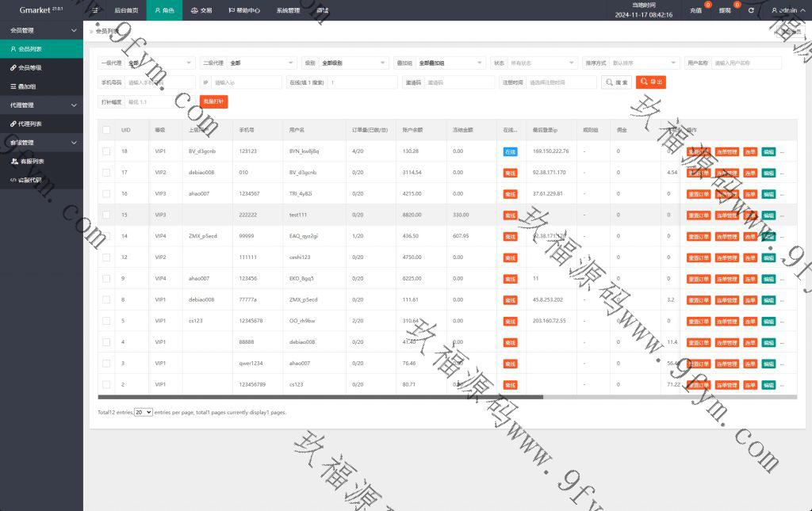The width and height of the screenshot is (812, 511).
Task: Open the 充值 recharge notification
Action: pos(695,11)
